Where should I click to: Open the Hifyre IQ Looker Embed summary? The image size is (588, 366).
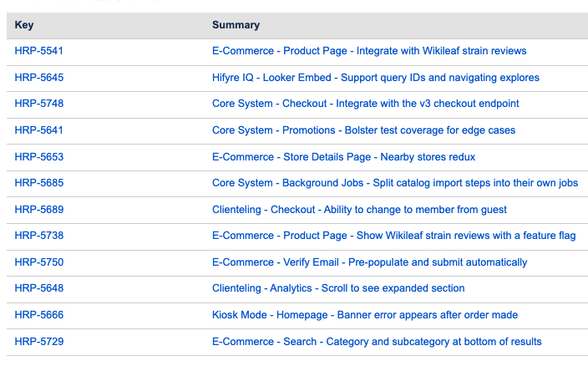point(375,78)
